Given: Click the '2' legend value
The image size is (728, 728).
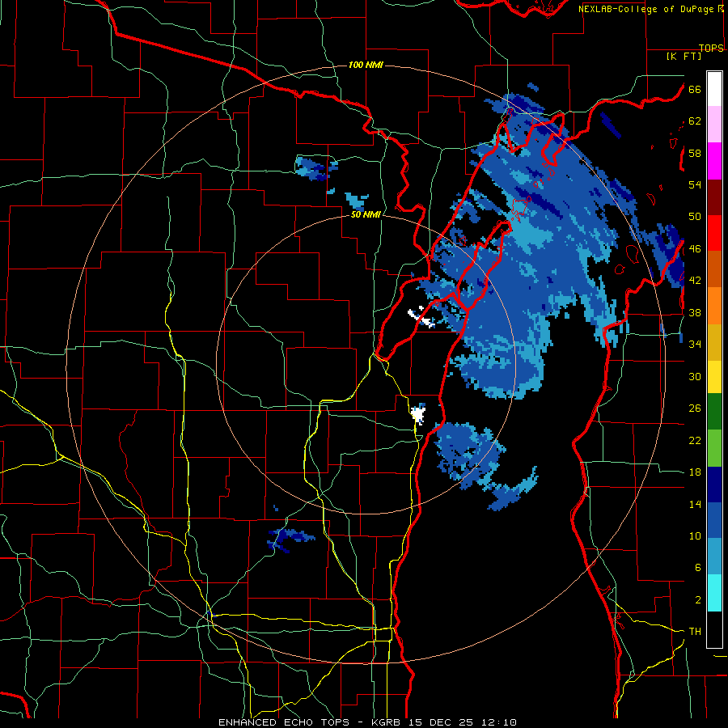Looking at the screenshot, I should click(x=698, y=600).
